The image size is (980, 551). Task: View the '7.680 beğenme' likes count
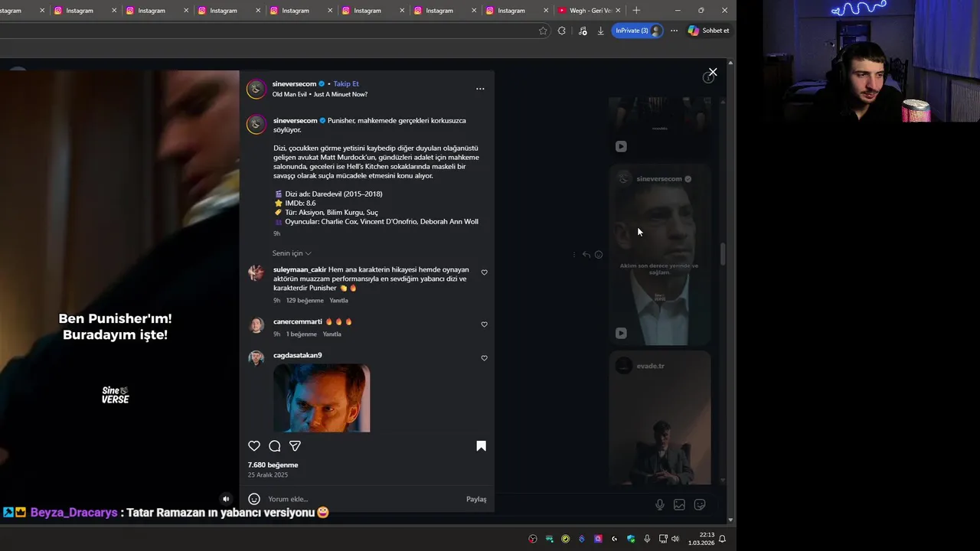coord(273,465)
